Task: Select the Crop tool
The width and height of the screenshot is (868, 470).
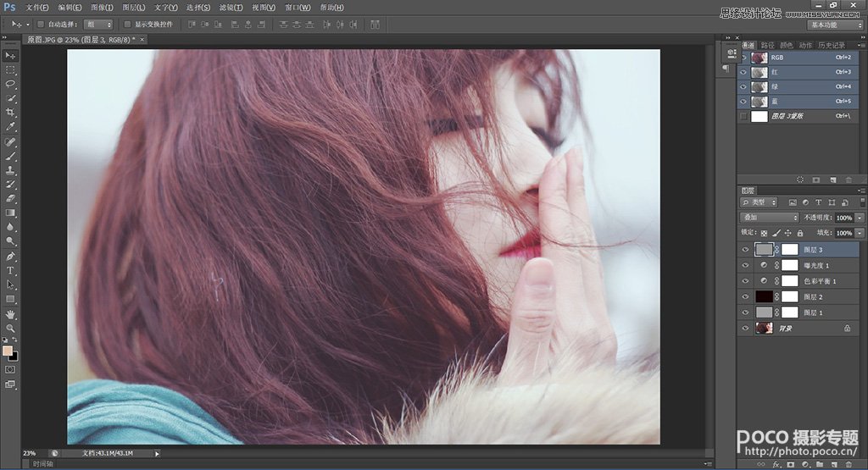Action: coord(11,113)
